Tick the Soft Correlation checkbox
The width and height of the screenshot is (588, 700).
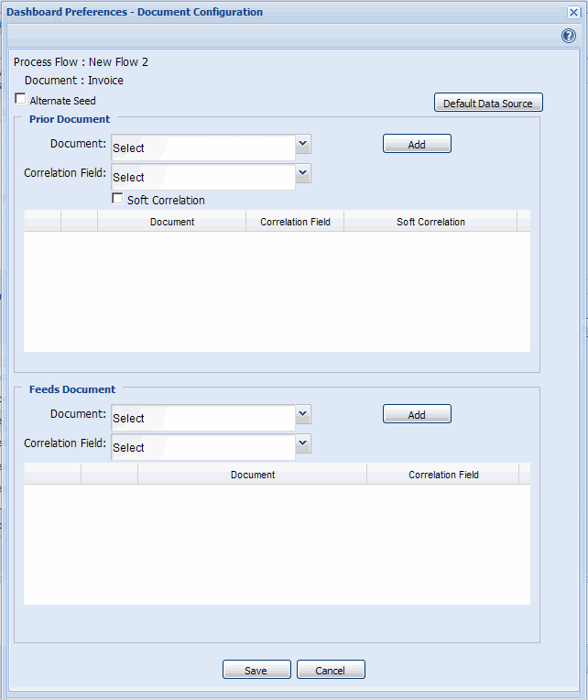click(x=117, y=198)
